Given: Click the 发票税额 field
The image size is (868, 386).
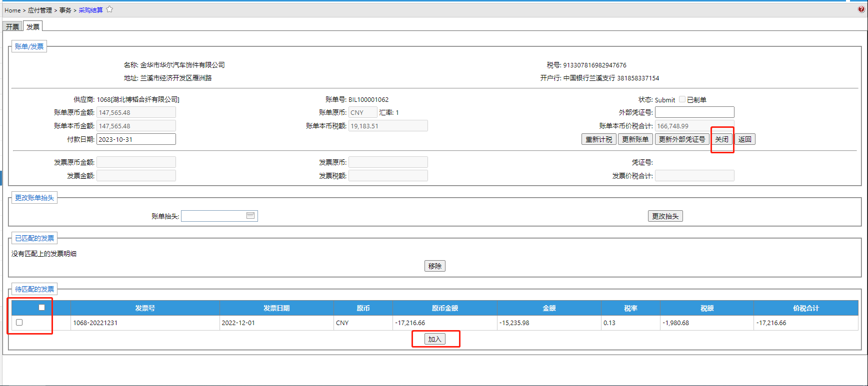Looking at the screenshot, I should click(388, 176).
